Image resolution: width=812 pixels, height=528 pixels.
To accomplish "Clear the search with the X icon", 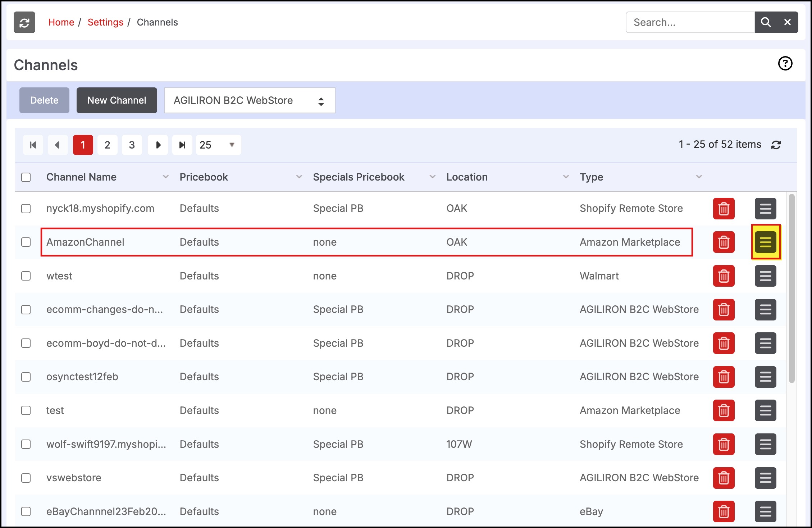I will coord(787,22).
